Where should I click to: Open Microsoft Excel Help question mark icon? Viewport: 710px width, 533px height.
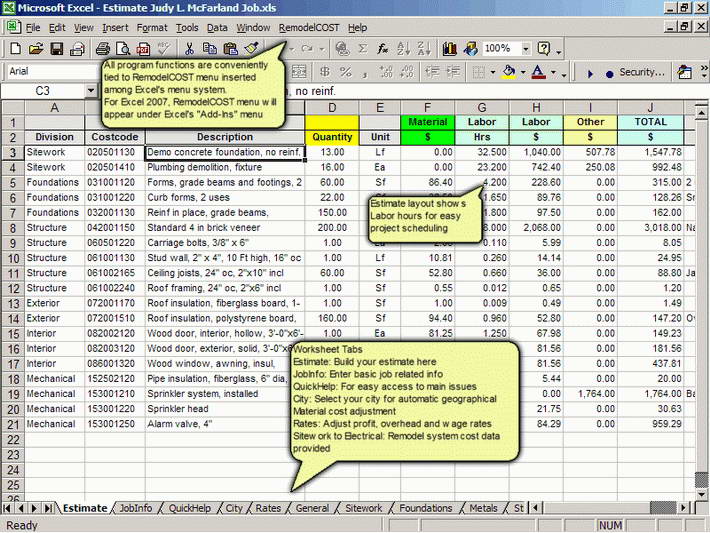tap(544, 48)
